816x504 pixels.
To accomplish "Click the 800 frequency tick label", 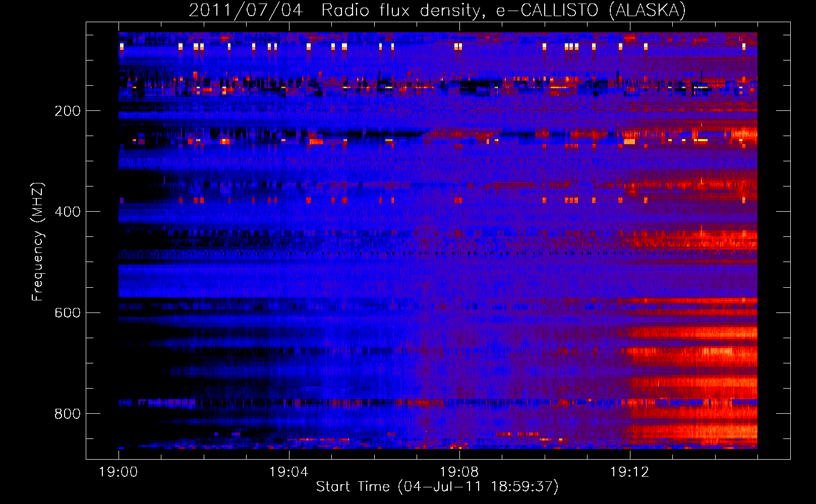I will click(68, 414).
